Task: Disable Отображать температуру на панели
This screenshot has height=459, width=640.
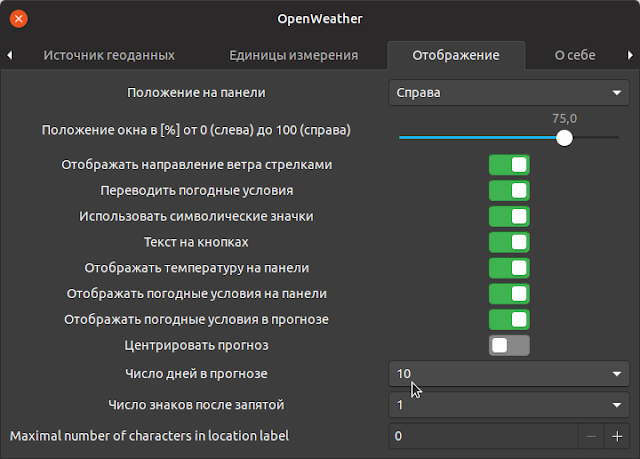Action: click(509, 268)
